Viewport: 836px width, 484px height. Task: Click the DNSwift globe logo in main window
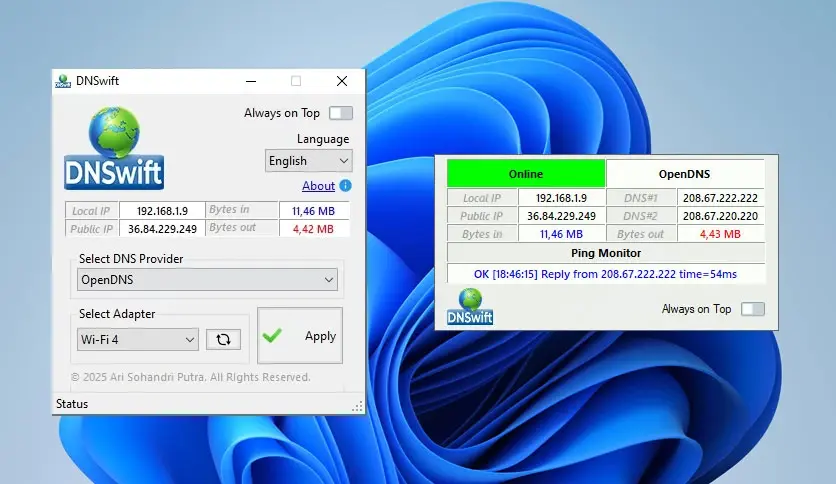(114, 147)
